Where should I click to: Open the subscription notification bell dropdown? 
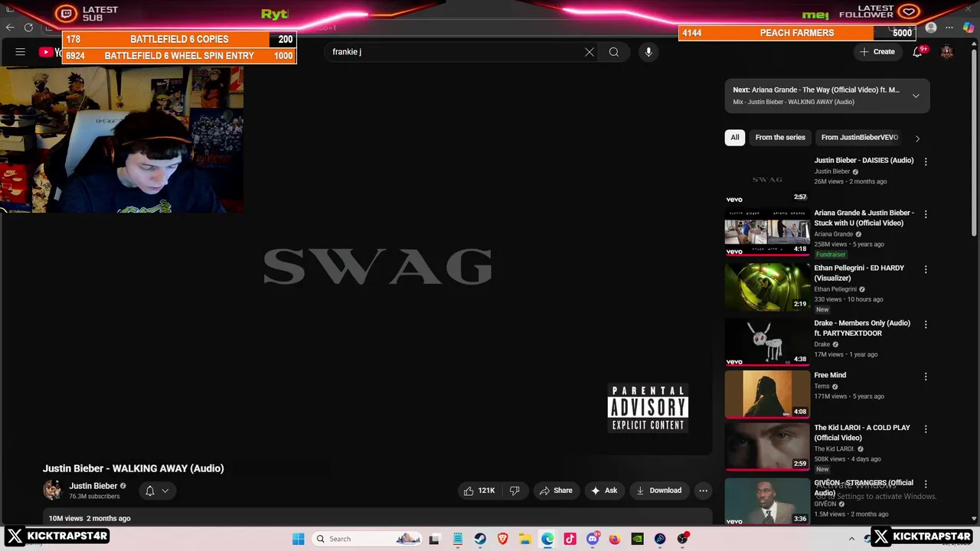pyautogui.click(x=156, y=491)
